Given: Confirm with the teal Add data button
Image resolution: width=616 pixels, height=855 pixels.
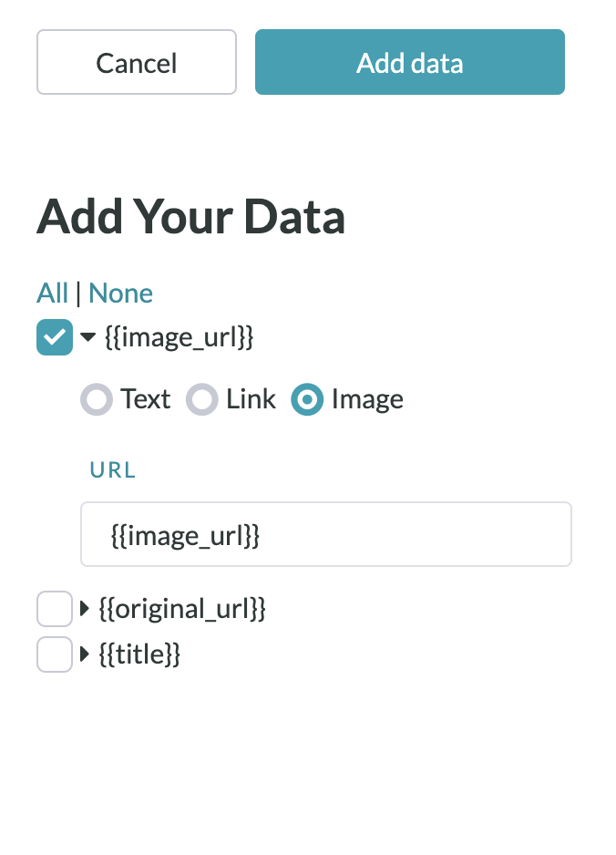Looking at the screenshot, I should pyautogui.click(x=409, y=62).
